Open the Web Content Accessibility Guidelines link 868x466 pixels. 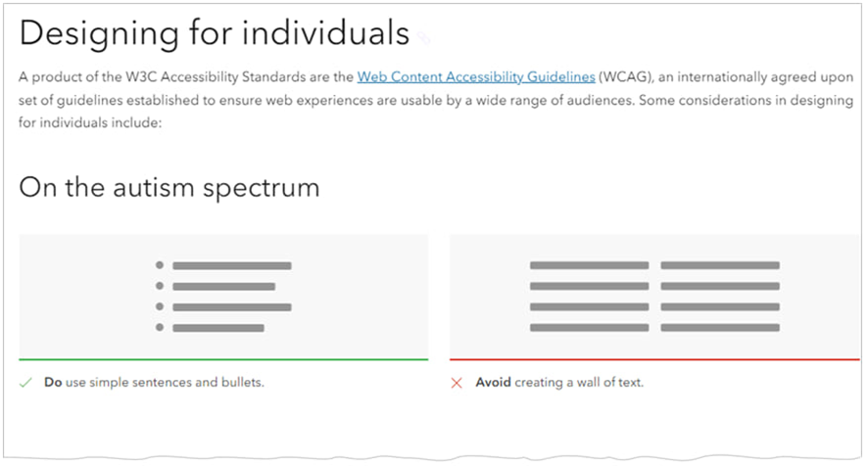coord(475,75)
